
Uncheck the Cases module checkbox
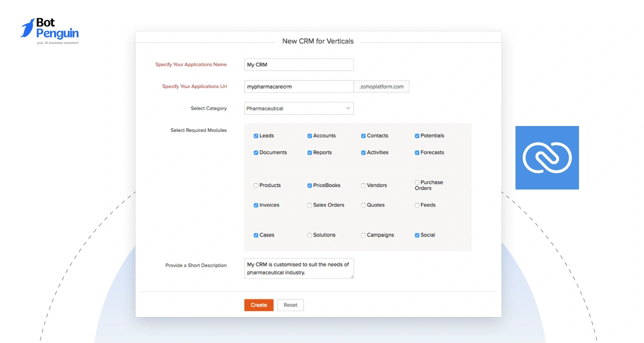tap(256, 235)
